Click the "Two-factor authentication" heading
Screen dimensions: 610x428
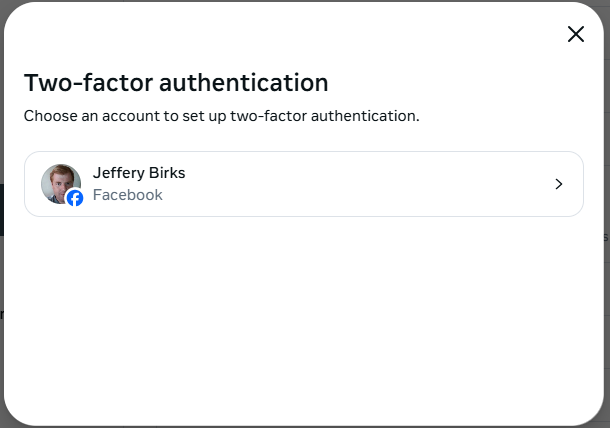[x=176, y=82]
